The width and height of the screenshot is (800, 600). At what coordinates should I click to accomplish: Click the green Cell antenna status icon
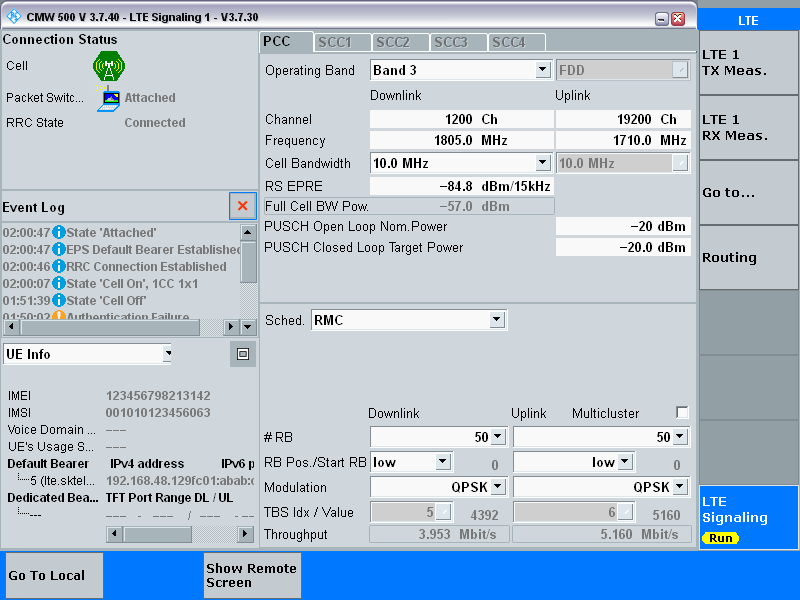pos(109,66)
